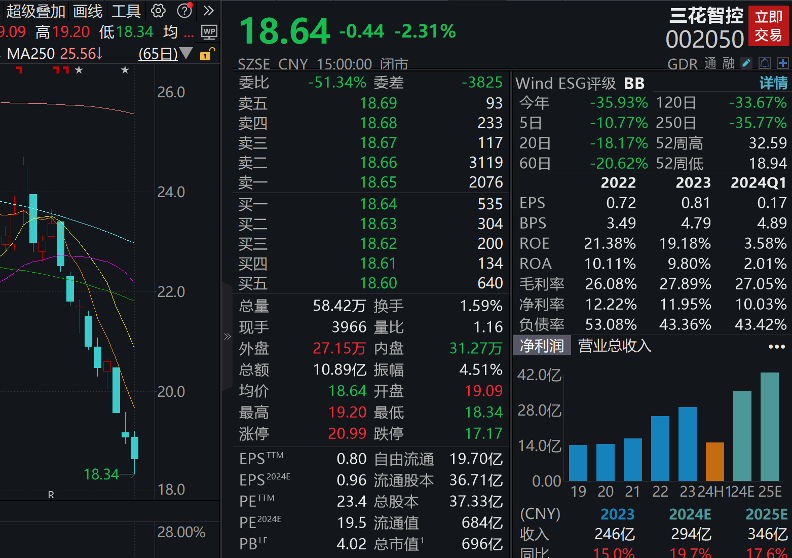
Task: Click the three-dot more options icon
Action: point(776,347)
